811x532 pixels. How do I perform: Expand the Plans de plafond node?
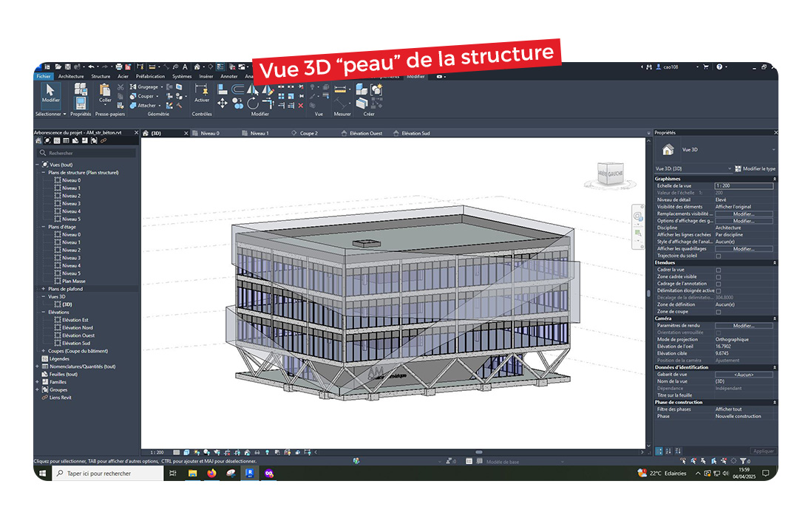pyautogui.click(x=44, y=288)
